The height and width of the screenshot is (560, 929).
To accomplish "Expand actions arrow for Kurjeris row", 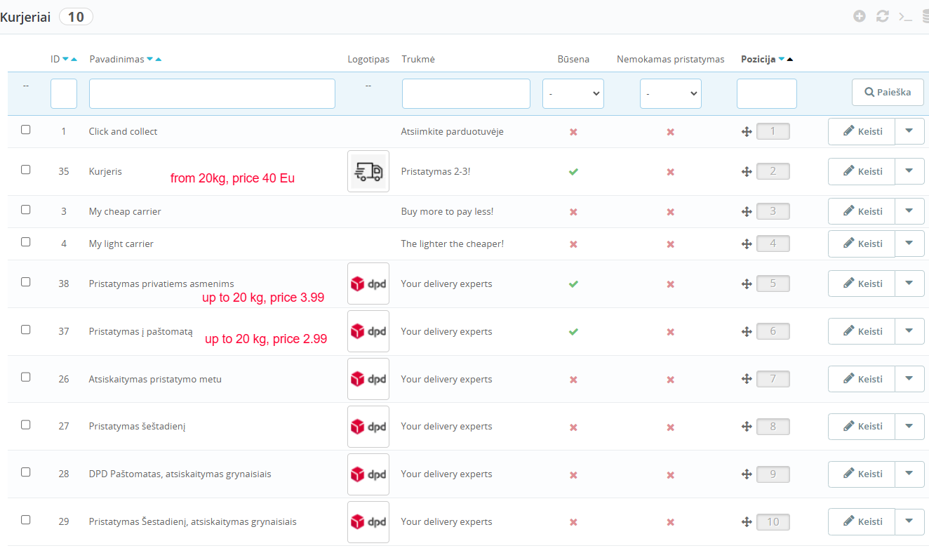I will (x=910, y=171).
